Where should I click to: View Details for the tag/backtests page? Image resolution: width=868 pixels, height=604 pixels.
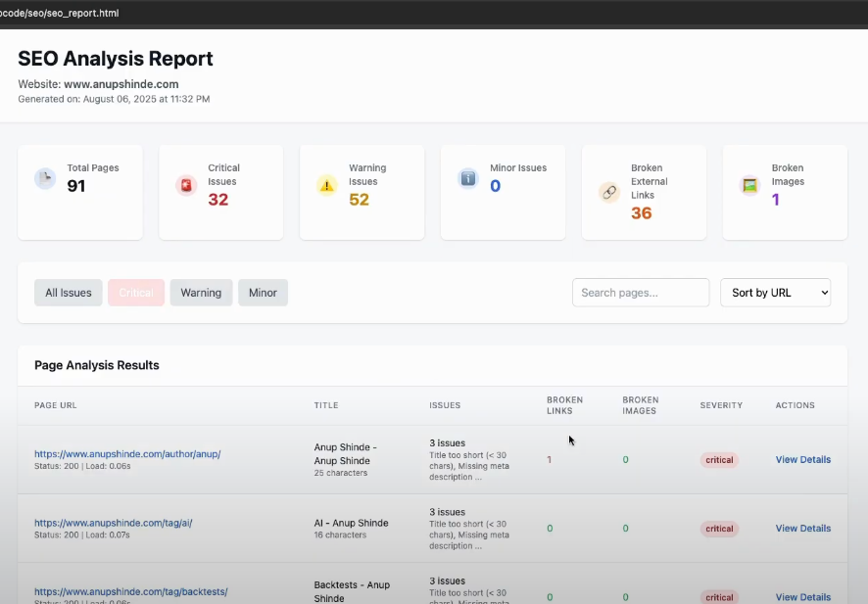[x=802, y=596]
